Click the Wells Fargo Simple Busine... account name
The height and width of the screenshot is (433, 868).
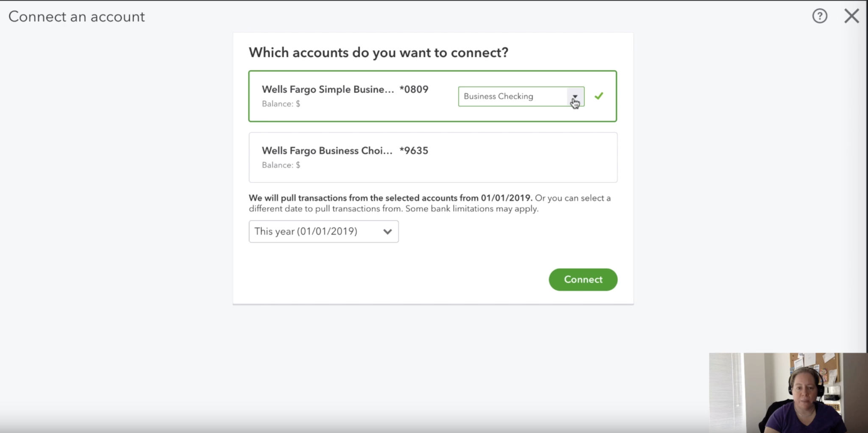pos(328,89)
